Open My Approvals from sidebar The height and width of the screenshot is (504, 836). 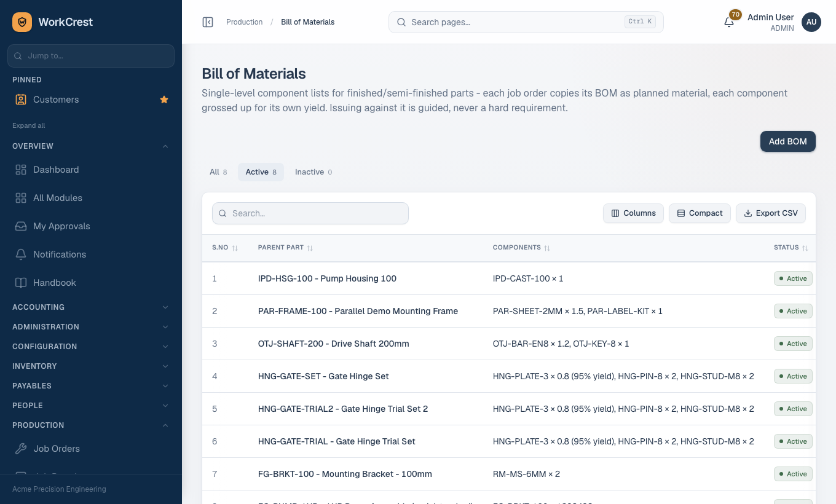(x=91, y=226)
